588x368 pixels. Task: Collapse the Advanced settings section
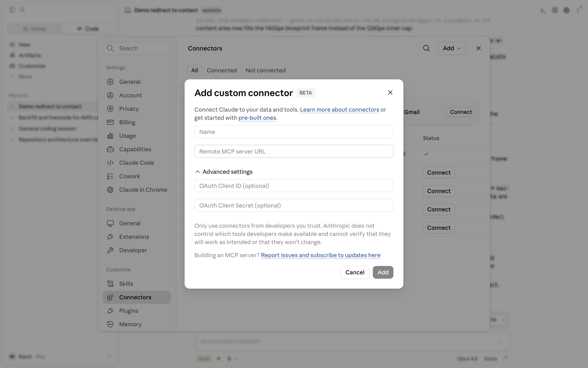[x=224, y=172]
